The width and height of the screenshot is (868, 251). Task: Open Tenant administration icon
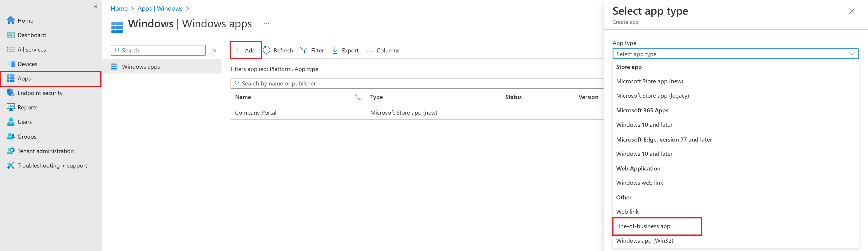tap(11, 151)
